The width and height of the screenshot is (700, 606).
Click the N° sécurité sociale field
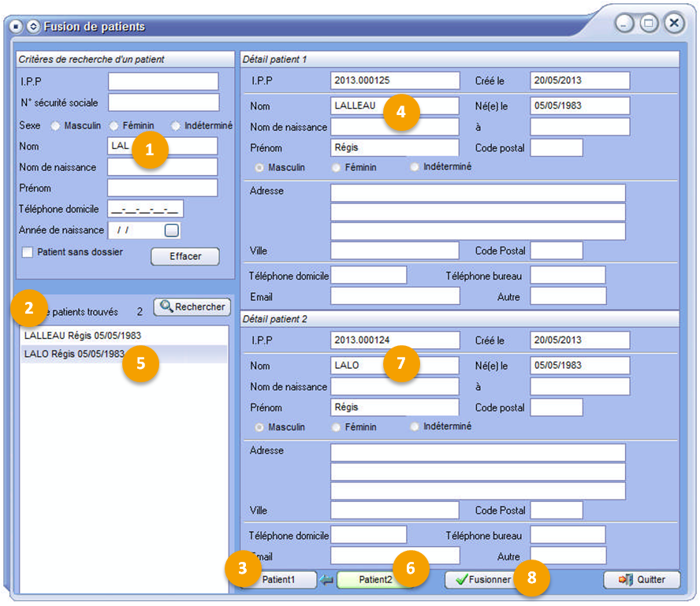point(163,102)
